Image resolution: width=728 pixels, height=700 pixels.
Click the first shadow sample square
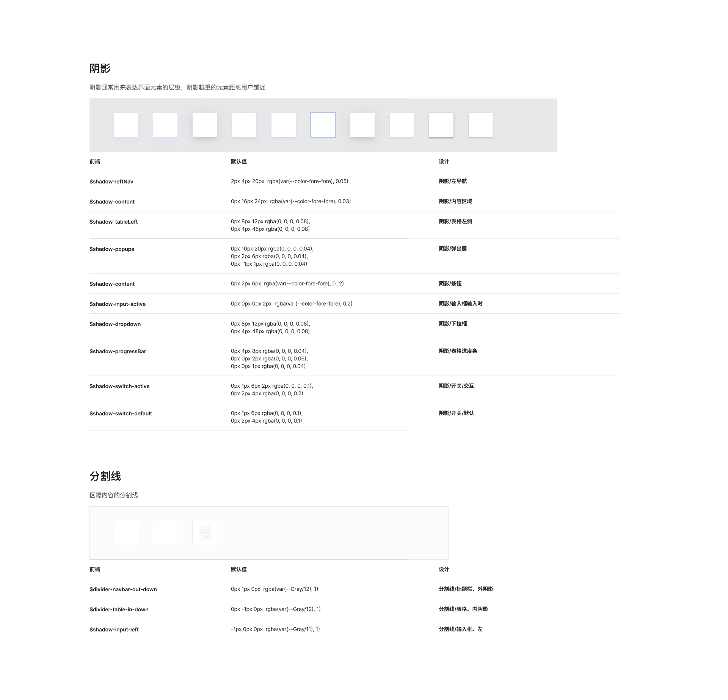tap(126, 125)
